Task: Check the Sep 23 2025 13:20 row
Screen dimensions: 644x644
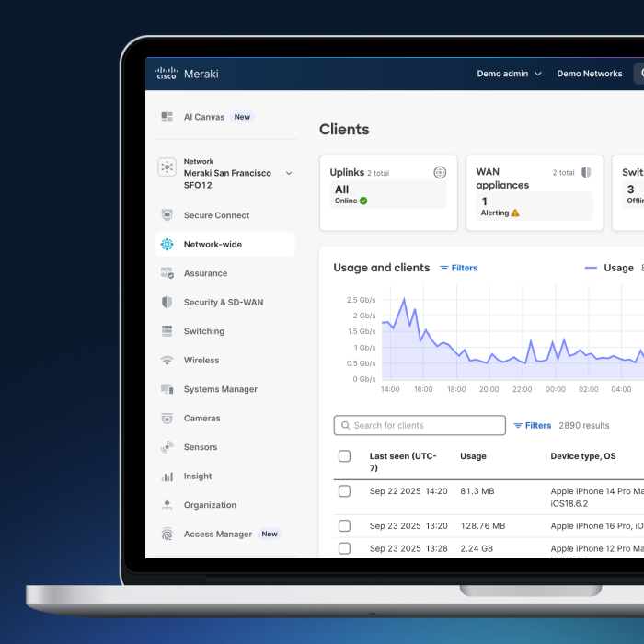Action: [x=344, y=526]
